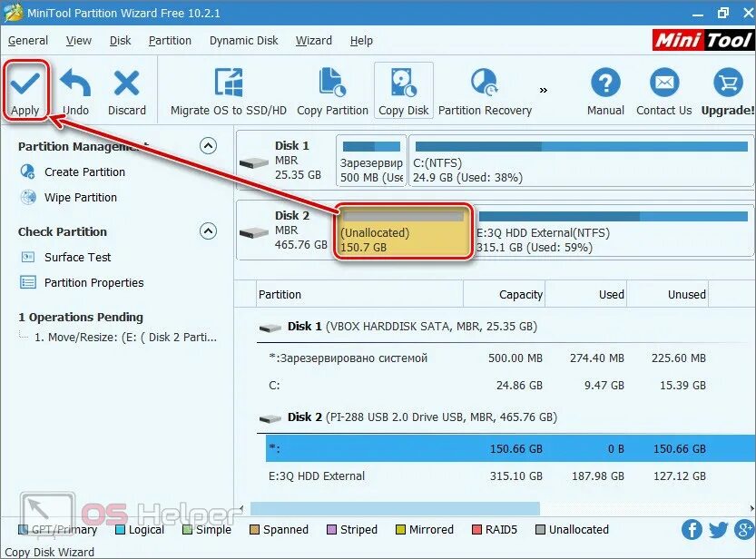Select the reserved 500 MB partition block

(x=371, y=161)
